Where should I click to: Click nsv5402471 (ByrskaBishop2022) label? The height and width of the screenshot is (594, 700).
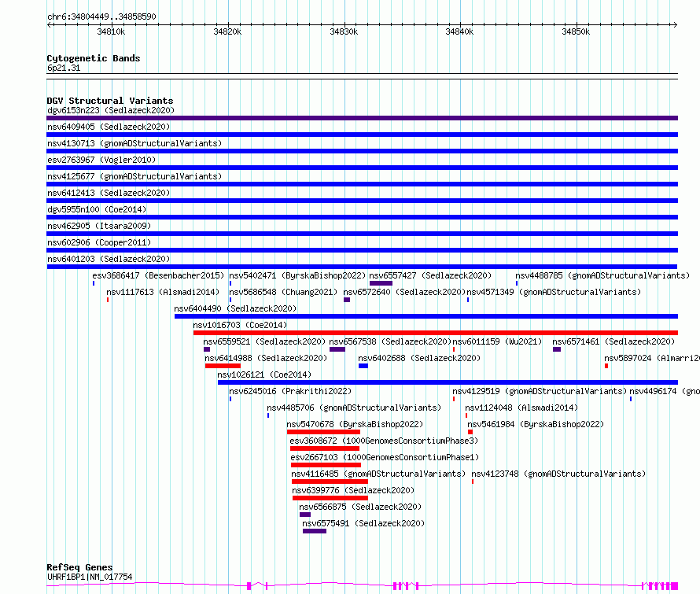297,275
